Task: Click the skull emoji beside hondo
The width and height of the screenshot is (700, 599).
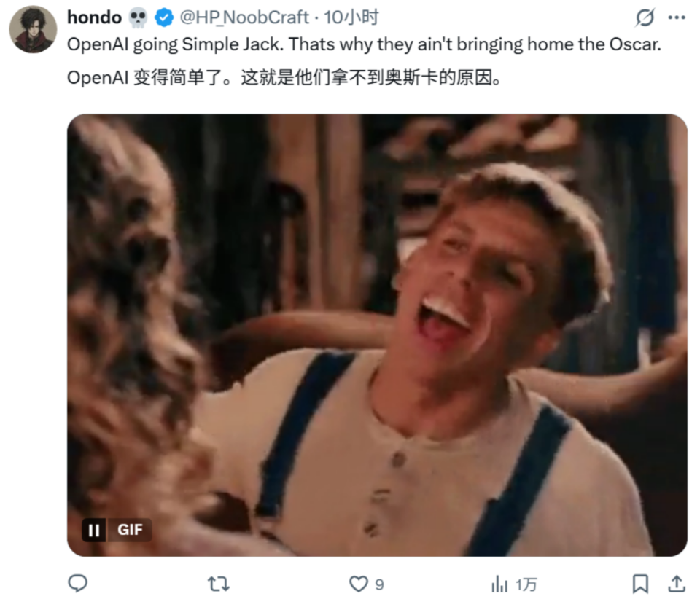Action: (x=138, y=17)
